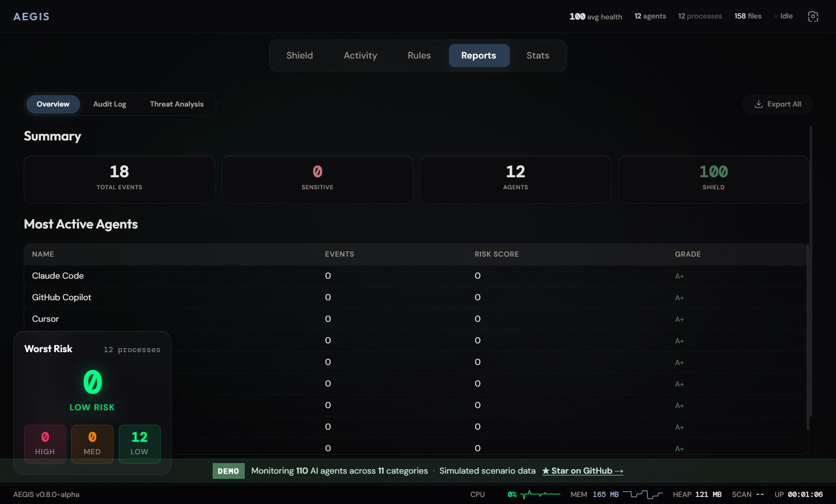Click the Shield score summary card
Viewport: 836px width, 504px height.
click(713, 180)
